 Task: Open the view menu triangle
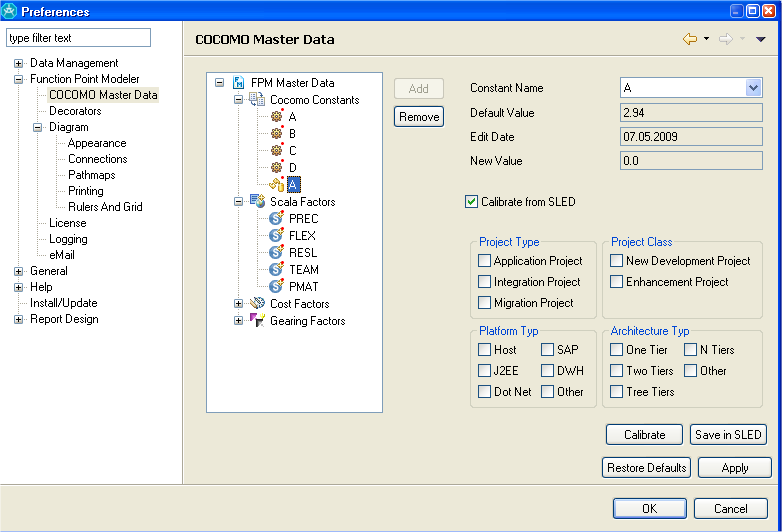click(761, 39)
